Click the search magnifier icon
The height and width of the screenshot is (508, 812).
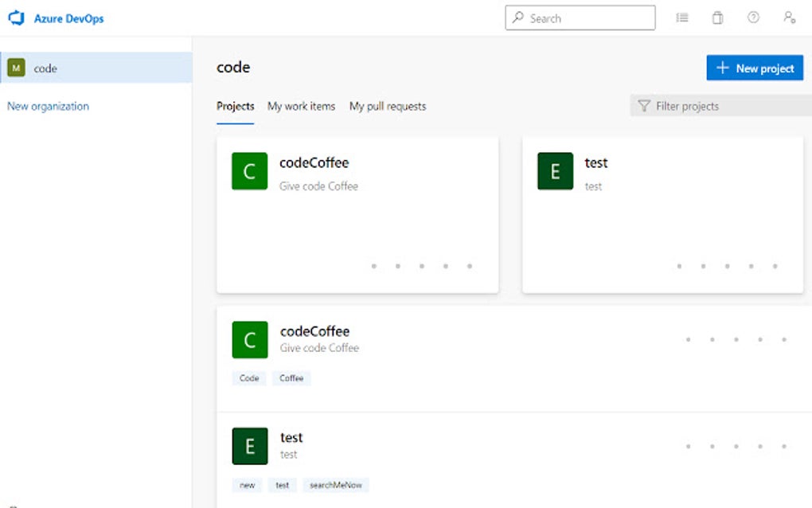click(519, 18)
